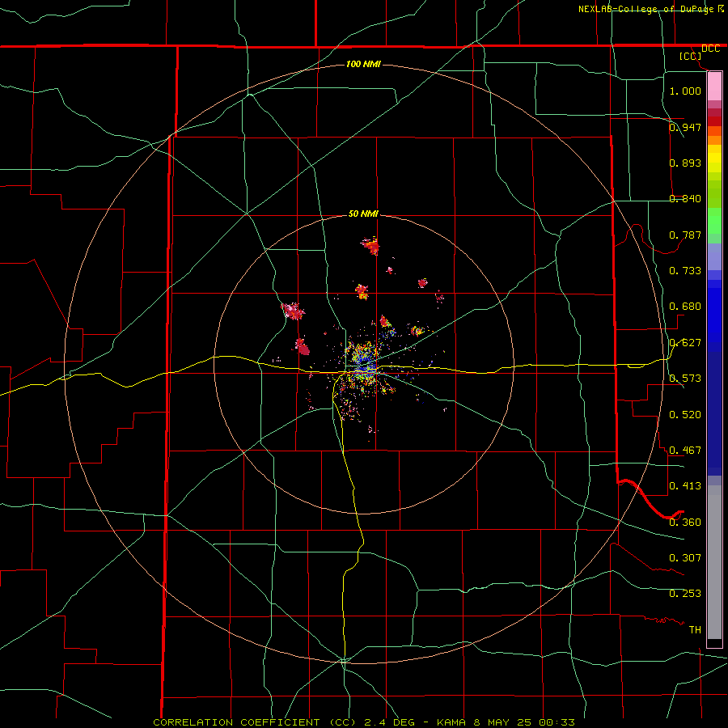The image size is (728, 728).
Task: Click the 0.627 legend value
Action: (685, 342)
